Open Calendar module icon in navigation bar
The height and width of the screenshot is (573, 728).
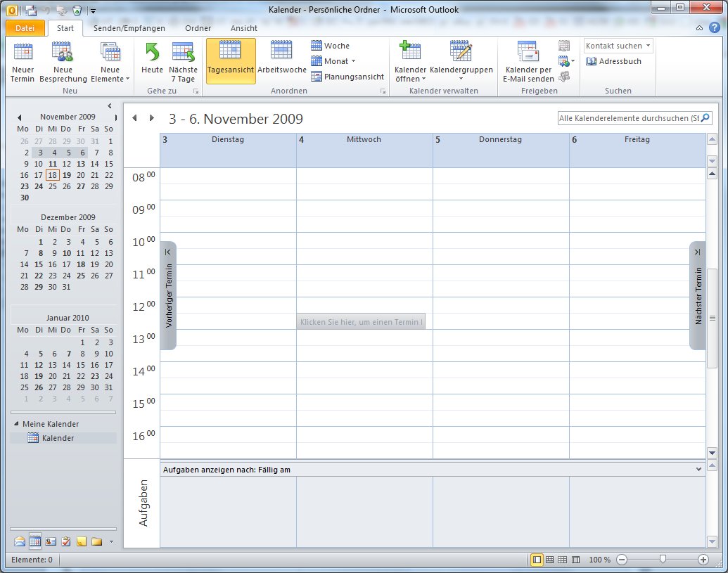coord(35,541)
